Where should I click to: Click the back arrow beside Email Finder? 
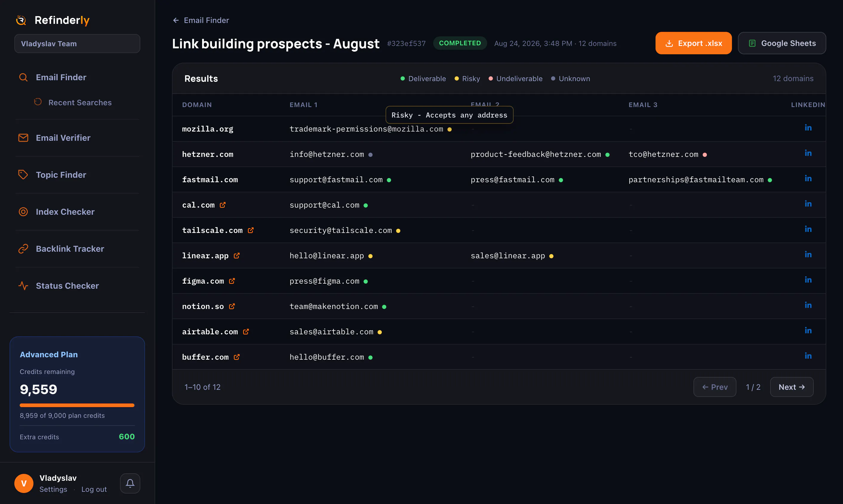[x=176, y=20]
